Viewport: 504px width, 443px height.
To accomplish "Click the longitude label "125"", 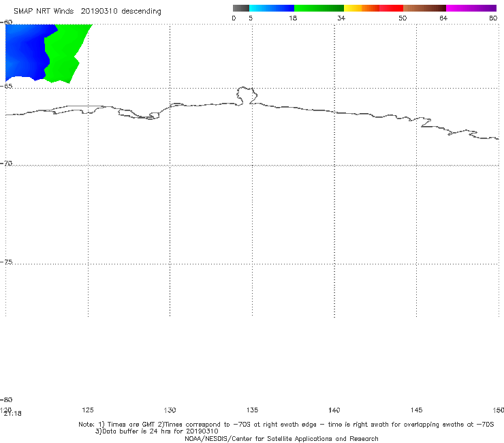I will 88,410.
